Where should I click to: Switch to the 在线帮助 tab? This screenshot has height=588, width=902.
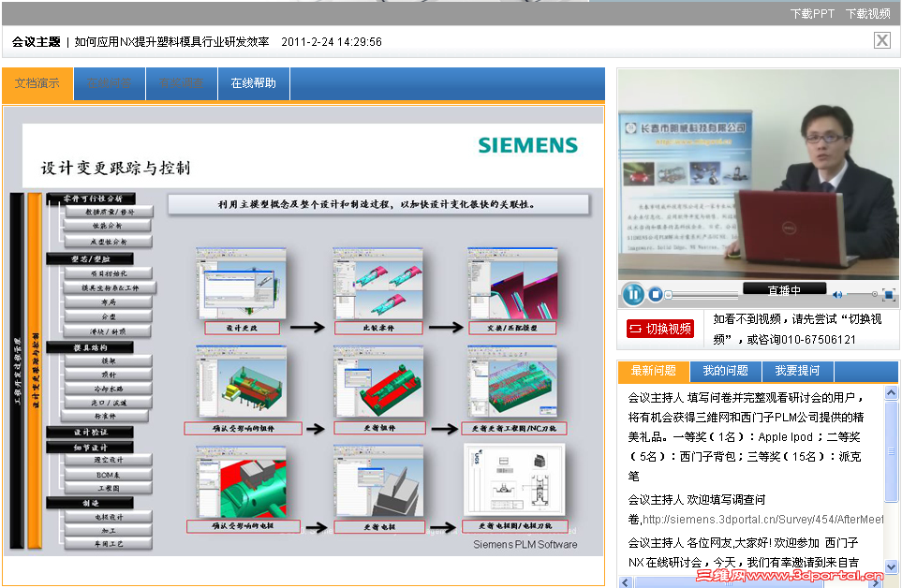pos(253,84)
